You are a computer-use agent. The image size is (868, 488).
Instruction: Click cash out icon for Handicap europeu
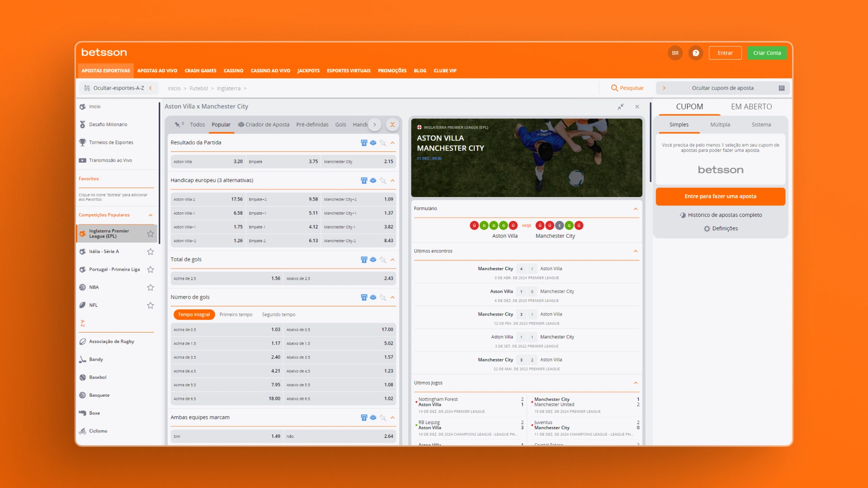(x=364, y=180)
